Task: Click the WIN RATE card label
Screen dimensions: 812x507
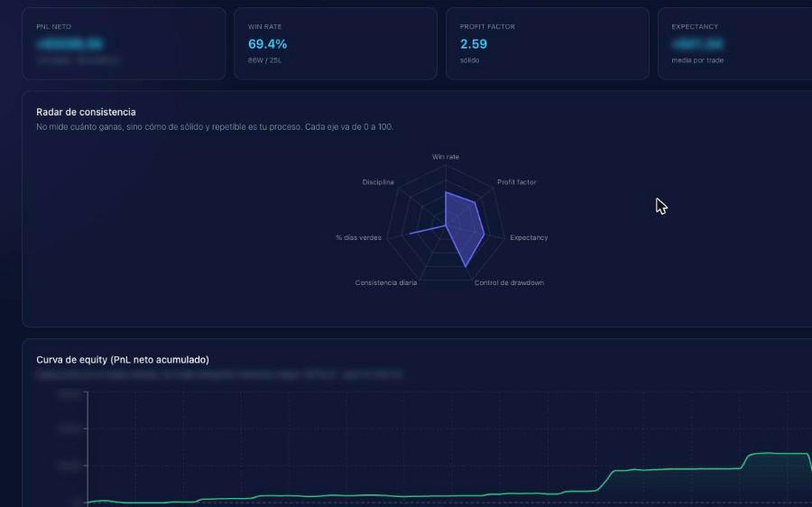Action: (264, 26)
